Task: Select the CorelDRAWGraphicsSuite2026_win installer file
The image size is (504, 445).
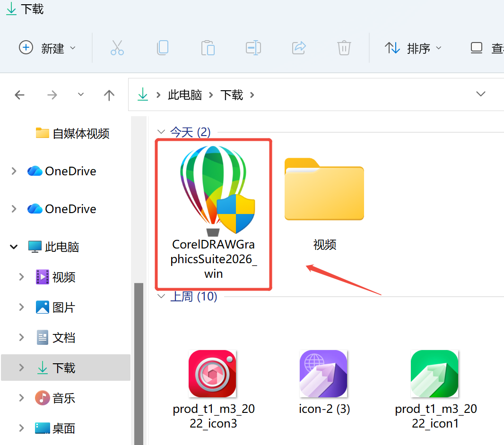Action: point(213,214)
